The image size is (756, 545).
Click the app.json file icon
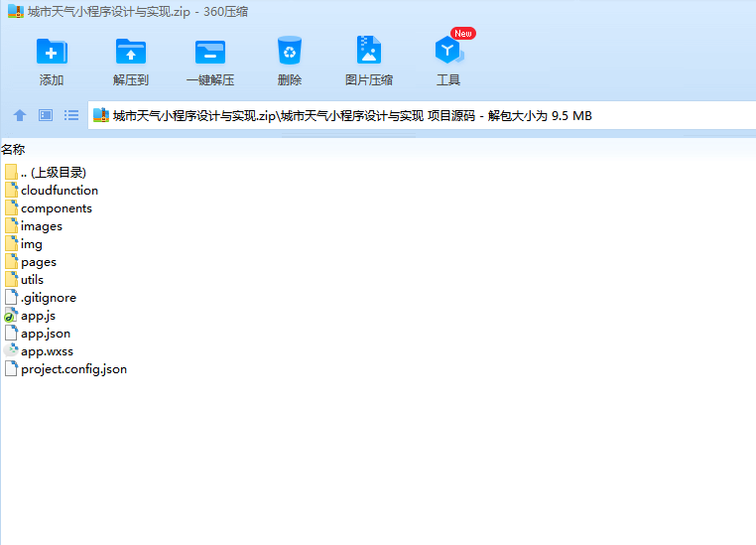point(11,333)
